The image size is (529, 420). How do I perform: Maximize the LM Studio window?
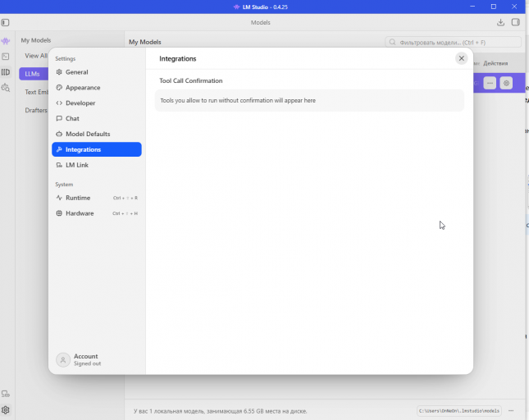tap(493, 7)
